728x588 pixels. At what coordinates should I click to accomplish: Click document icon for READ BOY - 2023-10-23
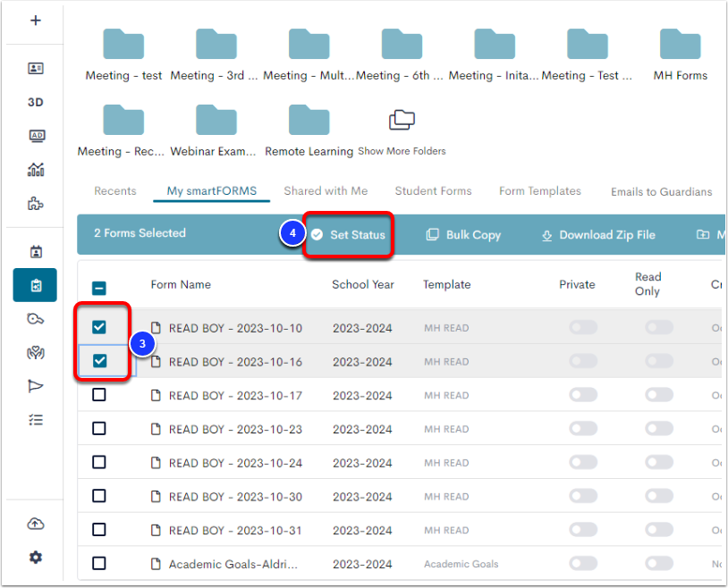coord(156,429)
